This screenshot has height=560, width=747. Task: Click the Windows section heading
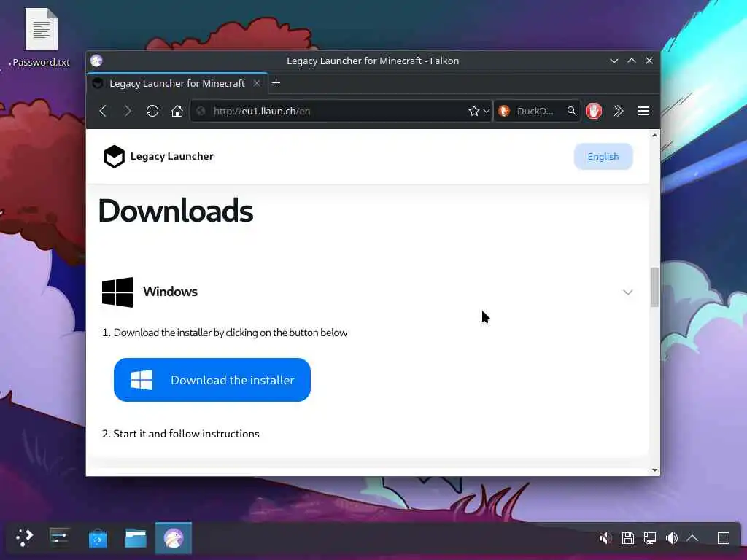pyautogui.click(x=170, y=292)
